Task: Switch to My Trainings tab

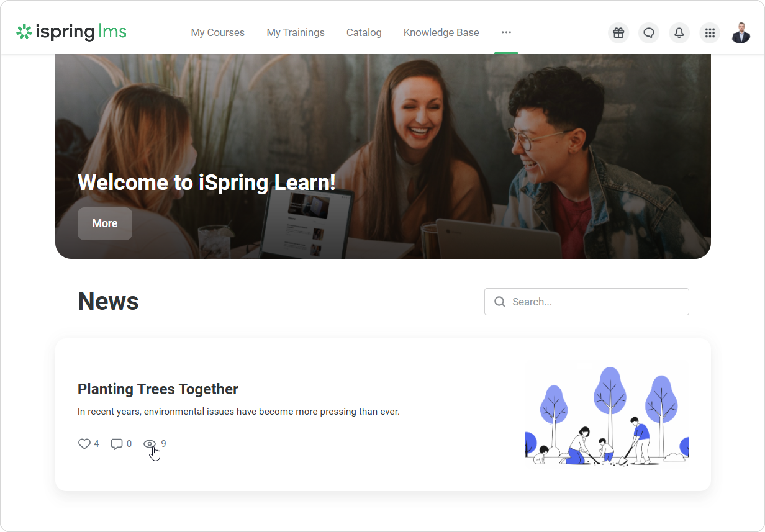Action: pyautogui.click(x=295, y=32)
